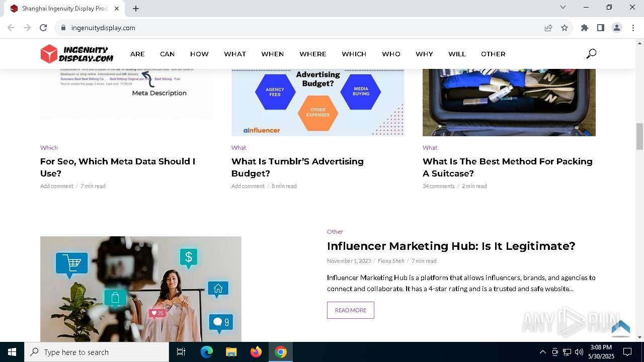The width and height of the screenshot is (644, 362).
Task: Click Add comment under the Seo article
Action: click(57, 186)
